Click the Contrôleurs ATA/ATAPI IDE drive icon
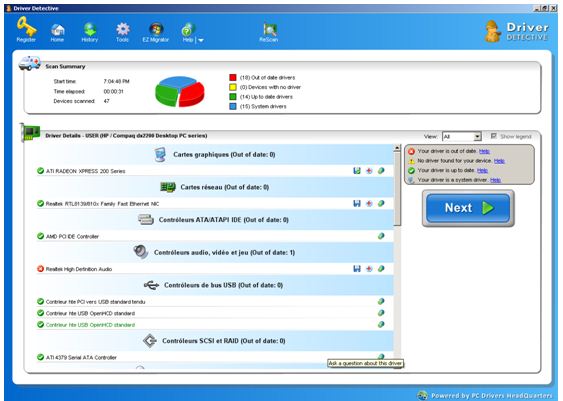This screenshot has width=563, height=401. click(x=146, y=219)
